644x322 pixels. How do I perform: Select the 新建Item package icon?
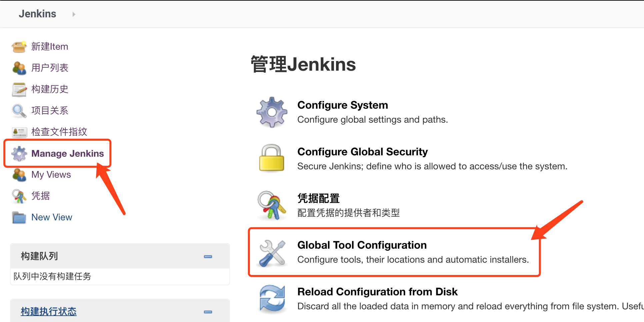click(19, 47)
